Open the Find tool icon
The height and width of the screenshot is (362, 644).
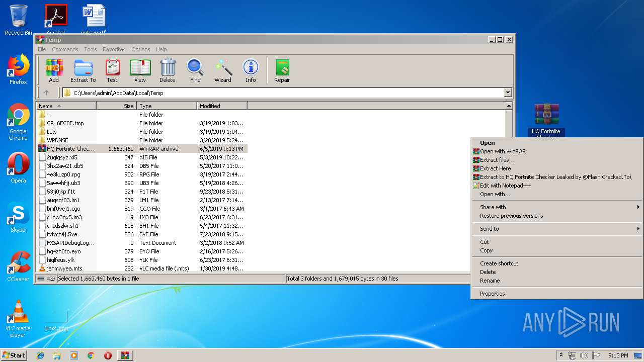click(195, 71)
